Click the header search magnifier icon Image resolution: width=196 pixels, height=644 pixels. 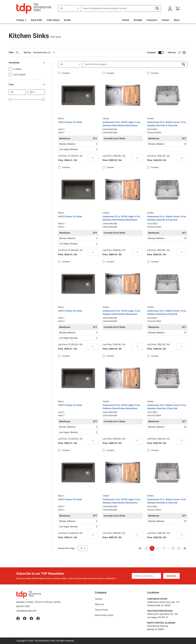(157, 9)
